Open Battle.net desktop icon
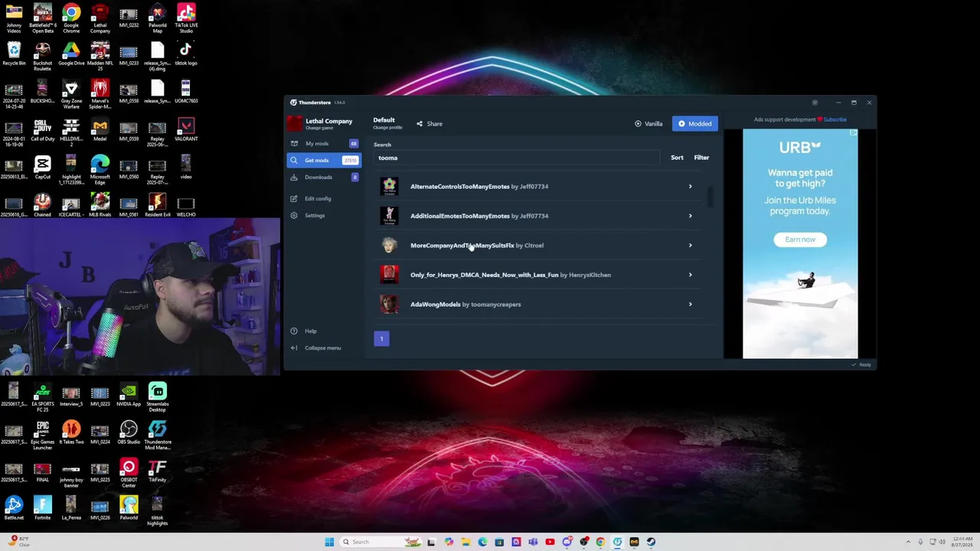This screenshot has height=551, width=980. click(x=14, y=509)
